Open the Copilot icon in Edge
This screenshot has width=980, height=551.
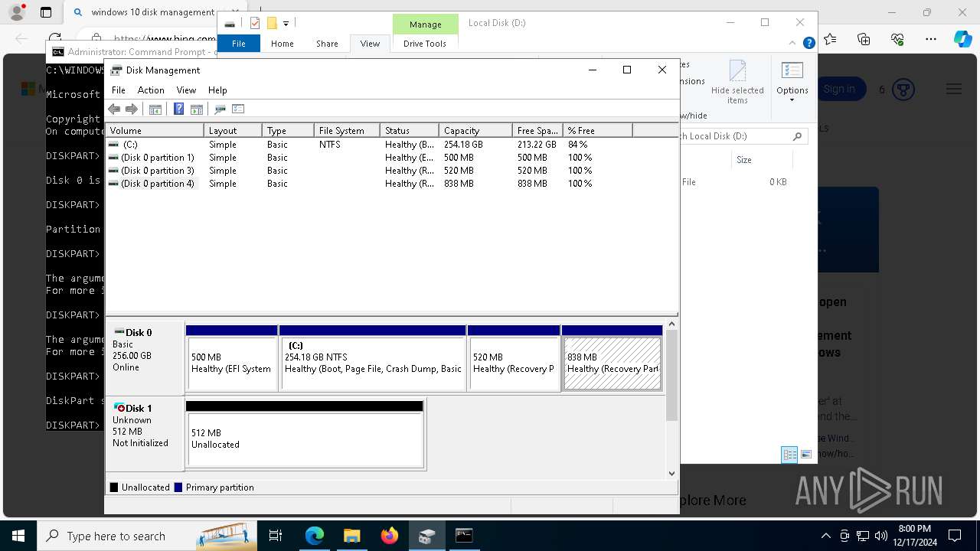[x=963, y=38]
